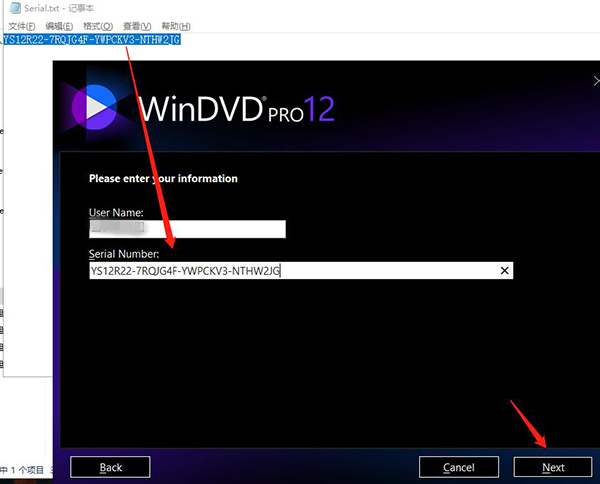Click the 'User Name:' label
This screenshot has width=600, height=484.
pyautogui.click(x=116, y=213)
